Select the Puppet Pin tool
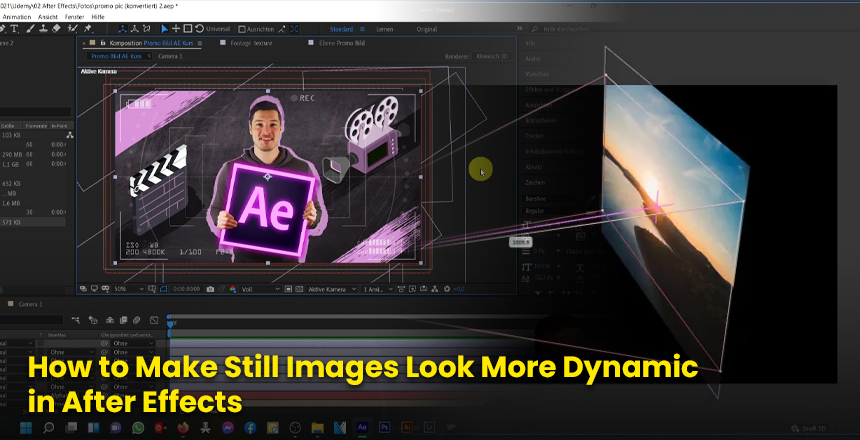The height and width of the screenshot is (440, 860). point(88,29)
